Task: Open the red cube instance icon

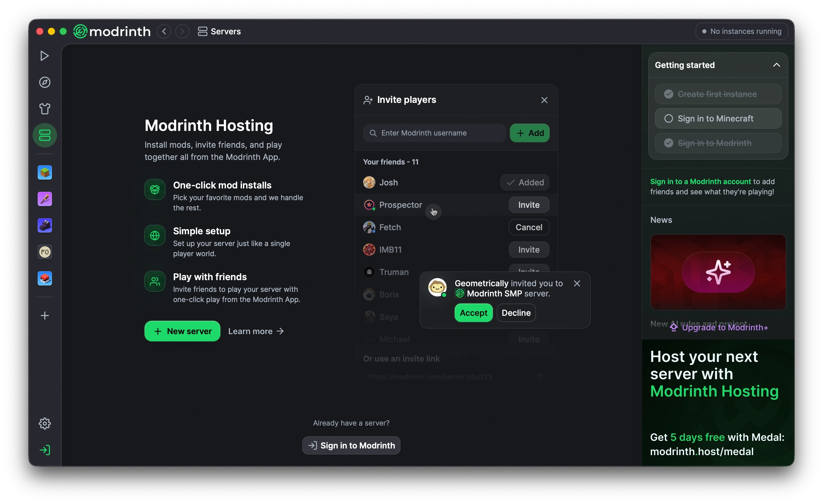Action: point(44,278)
